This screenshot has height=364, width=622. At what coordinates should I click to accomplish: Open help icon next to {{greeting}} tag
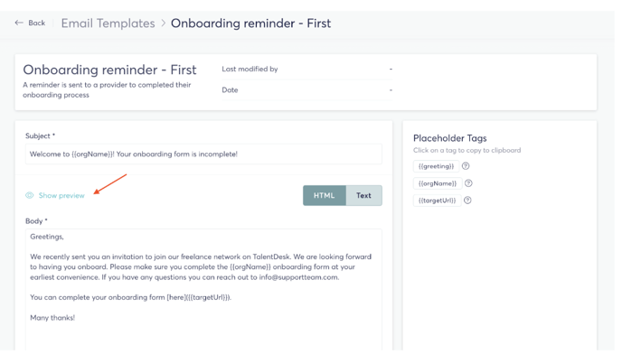(466, 166)
